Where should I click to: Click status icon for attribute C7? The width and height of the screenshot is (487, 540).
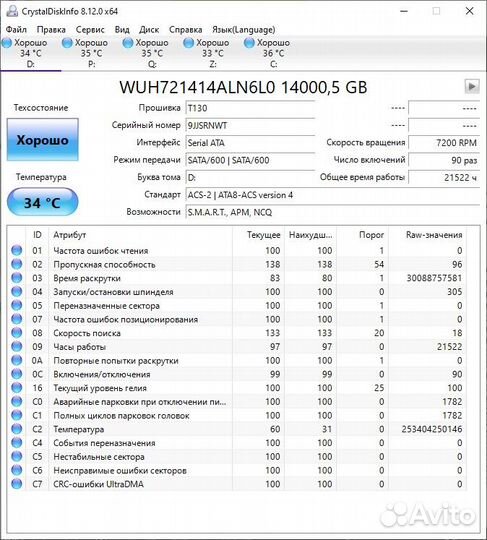(x=16, y=484)
